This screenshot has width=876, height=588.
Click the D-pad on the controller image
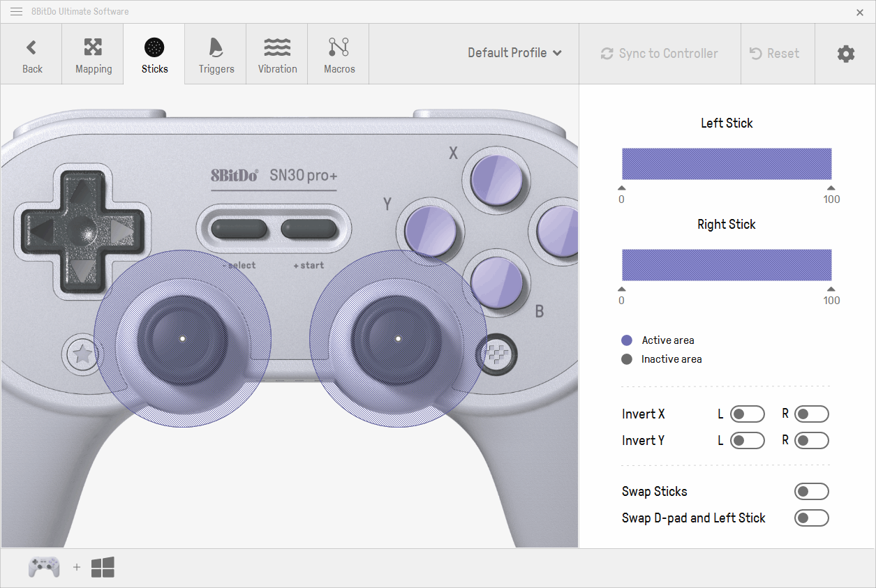(83, 232)
